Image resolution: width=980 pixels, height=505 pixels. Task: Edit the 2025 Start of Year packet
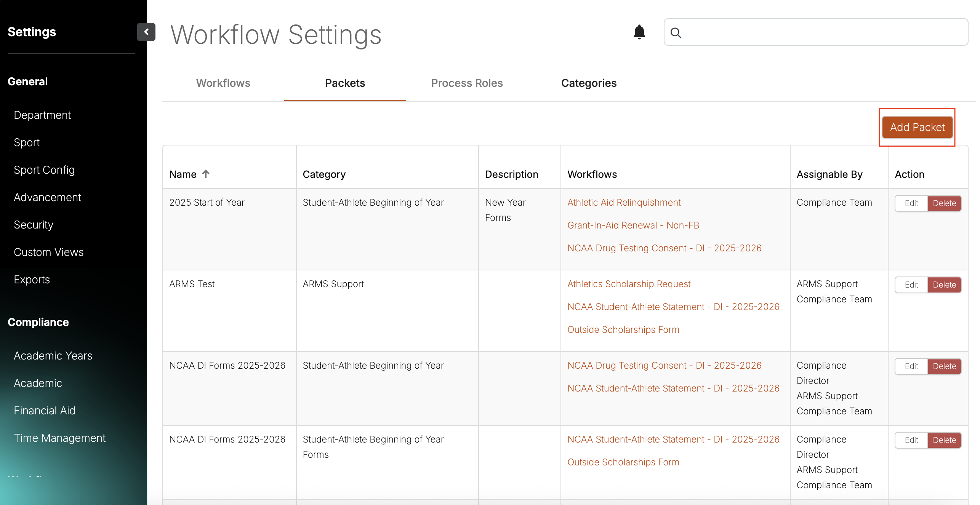pyautogui.click(x=911, y=203)
